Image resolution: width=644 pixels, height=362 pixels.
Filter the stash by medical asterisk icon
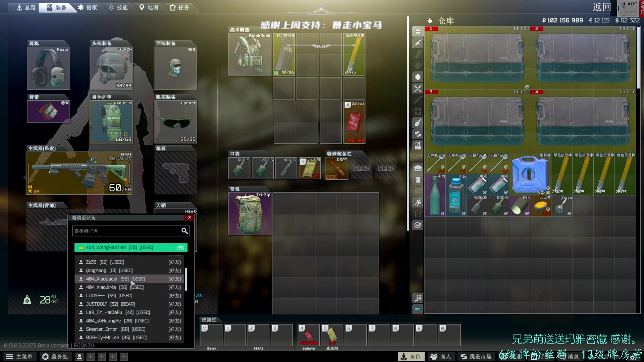[418, 77]
